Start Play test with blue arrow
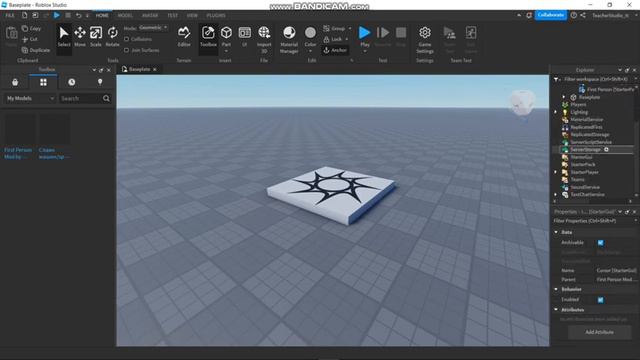Image resolution: width=640 pixels, height=360 pixels. [x=364, y=33]
